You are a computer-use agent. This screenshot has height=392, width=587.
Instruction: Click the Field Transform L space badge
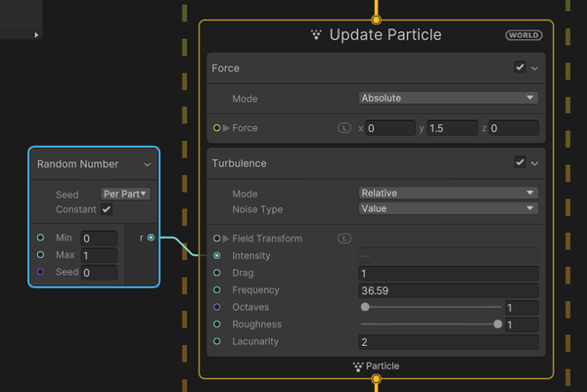pyautogui.click(x=344, y=239)
